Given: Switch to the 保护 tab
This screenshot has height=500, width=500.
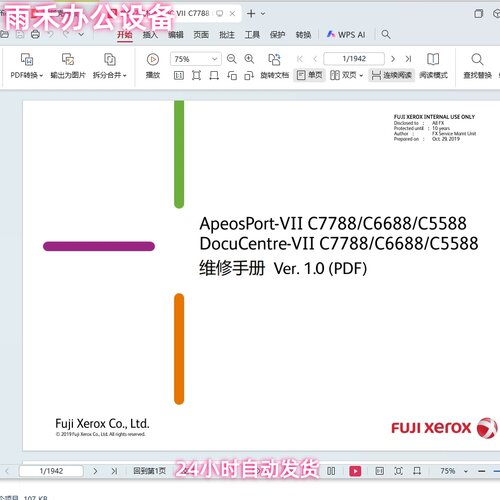Looking at the screenshot, I should pyautogui.click(x=277, y=35).
